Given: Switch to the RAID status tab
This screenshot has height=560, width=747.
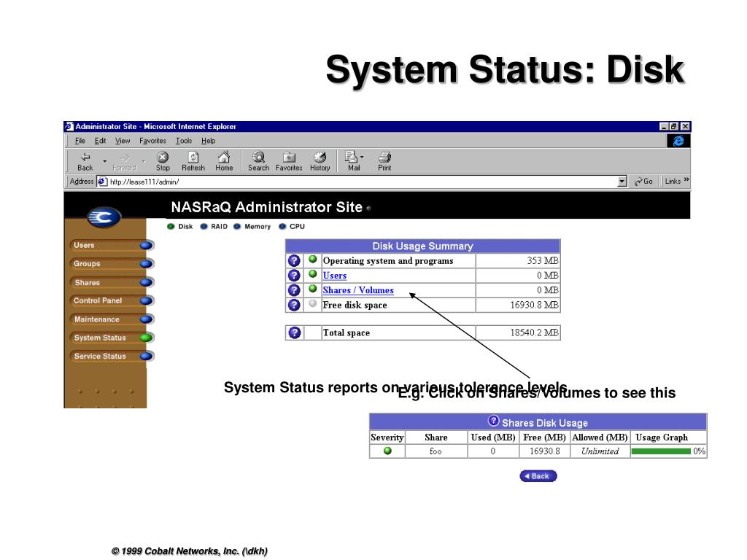Looking at the screenshot, I should (x=214, y=226).
